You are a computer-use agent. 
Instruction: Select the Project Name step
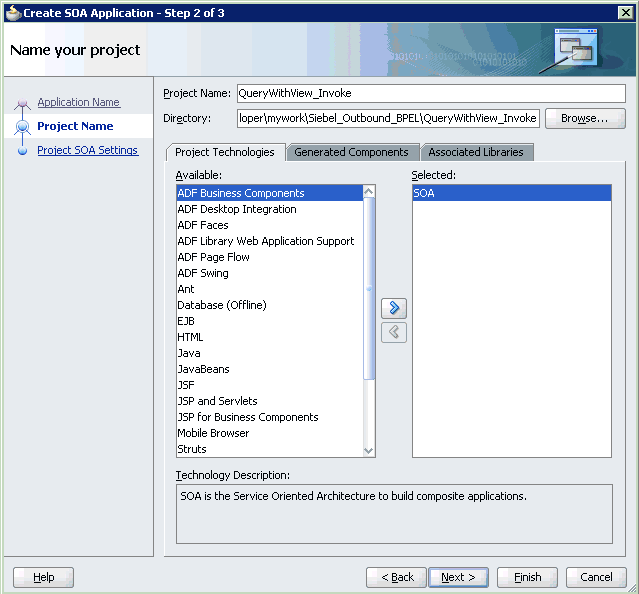75,126
